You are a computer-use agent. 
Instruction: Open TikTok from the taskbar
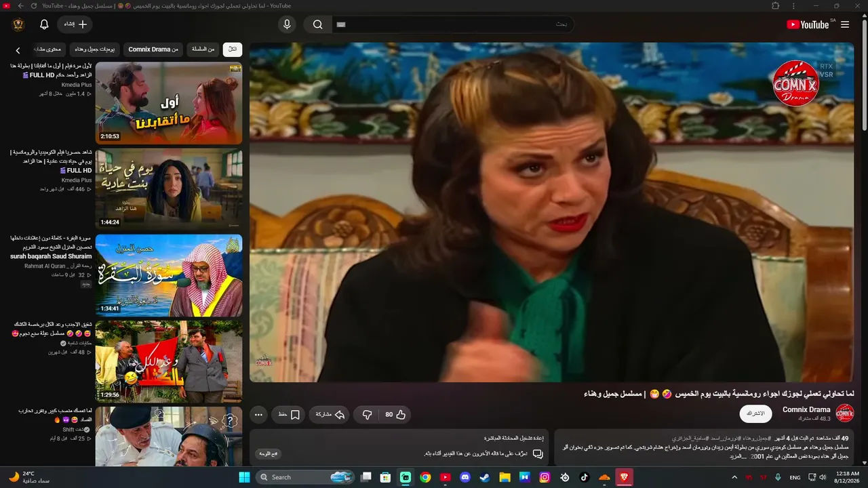[x=585, y=477]
